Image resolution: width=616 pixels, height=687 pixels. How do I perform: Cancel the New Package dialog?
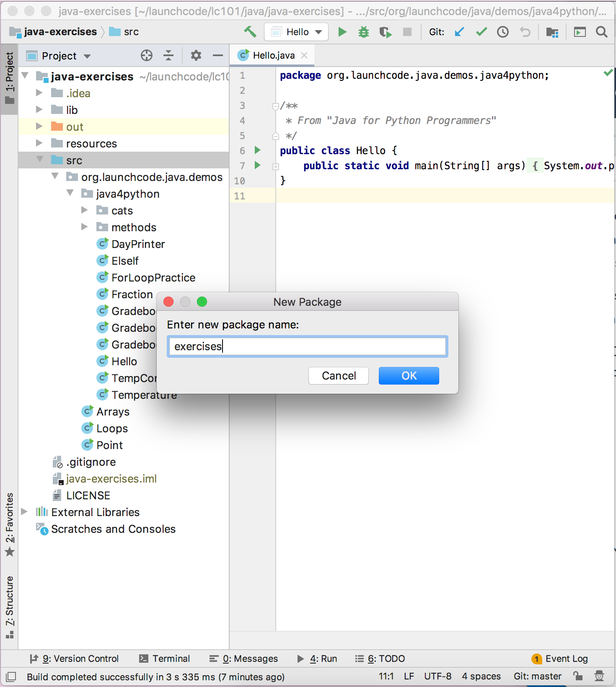(339, 376)
